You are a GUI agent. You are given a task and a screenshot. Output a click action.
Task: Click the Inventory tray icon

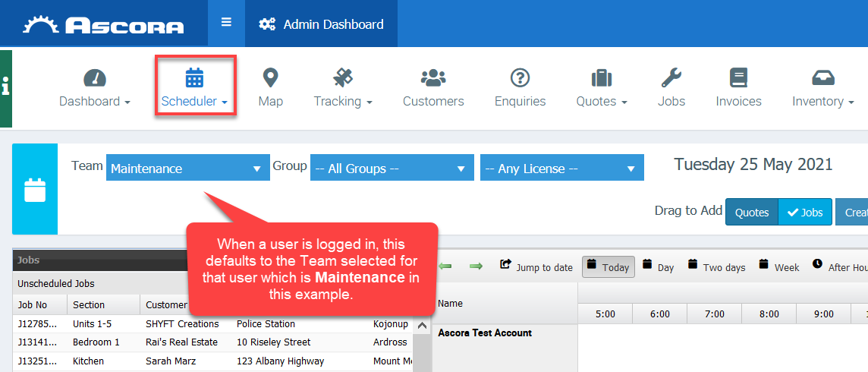pos(823,78)
